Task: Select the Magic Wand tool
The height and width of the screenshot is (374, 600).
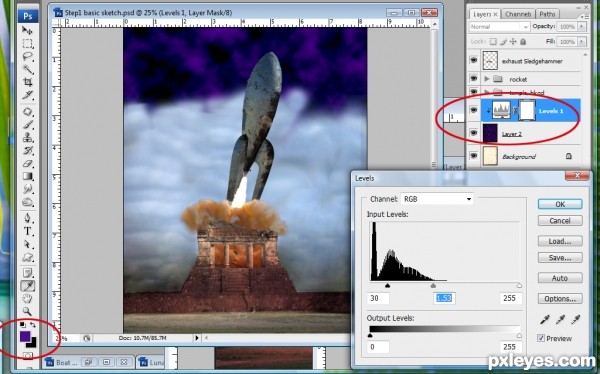Action: click(x=27, y=69)
